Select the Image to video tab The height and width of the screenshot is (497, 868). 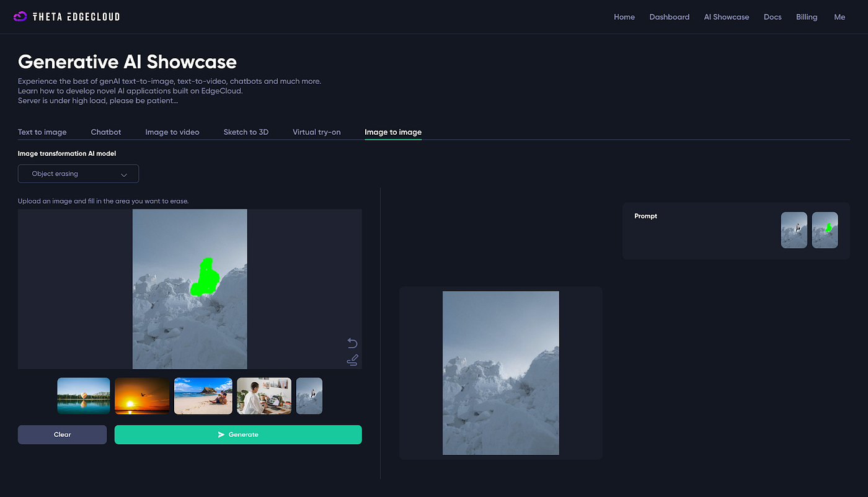tap(172, 132)
